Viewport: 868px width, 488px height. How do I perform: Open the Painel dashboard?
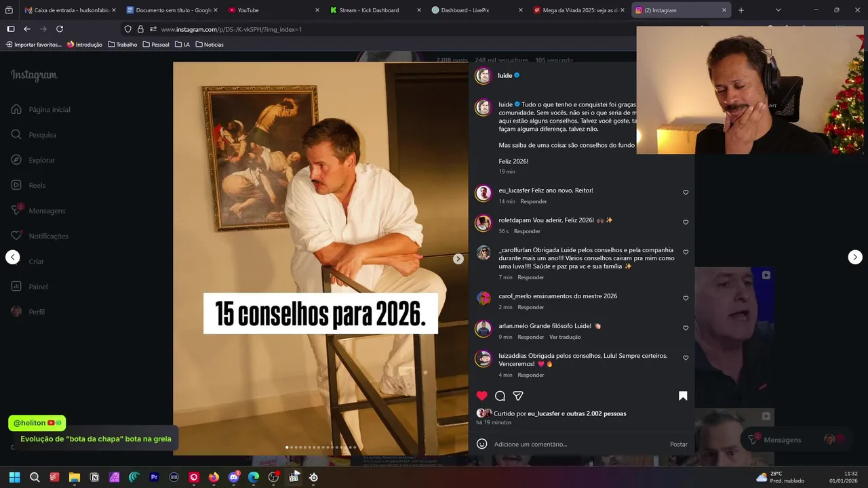click(x=30, y=287)
